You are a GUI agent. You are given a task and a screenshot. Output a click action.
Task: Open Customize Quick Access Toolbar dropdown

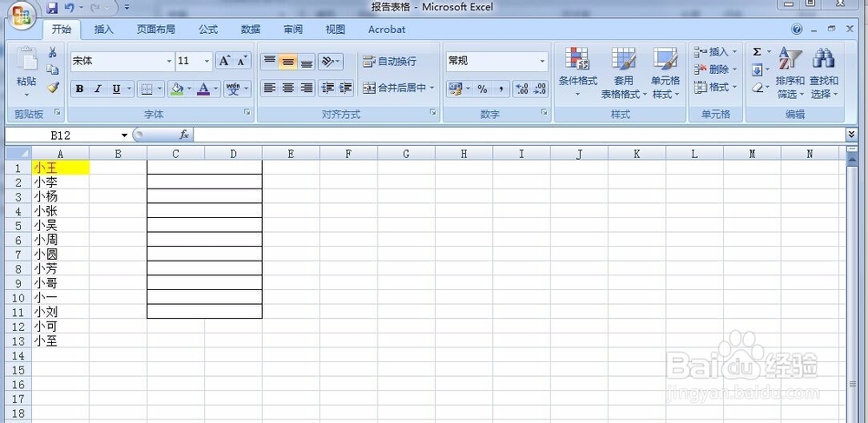pyautogui.click(x=128, y=8)
